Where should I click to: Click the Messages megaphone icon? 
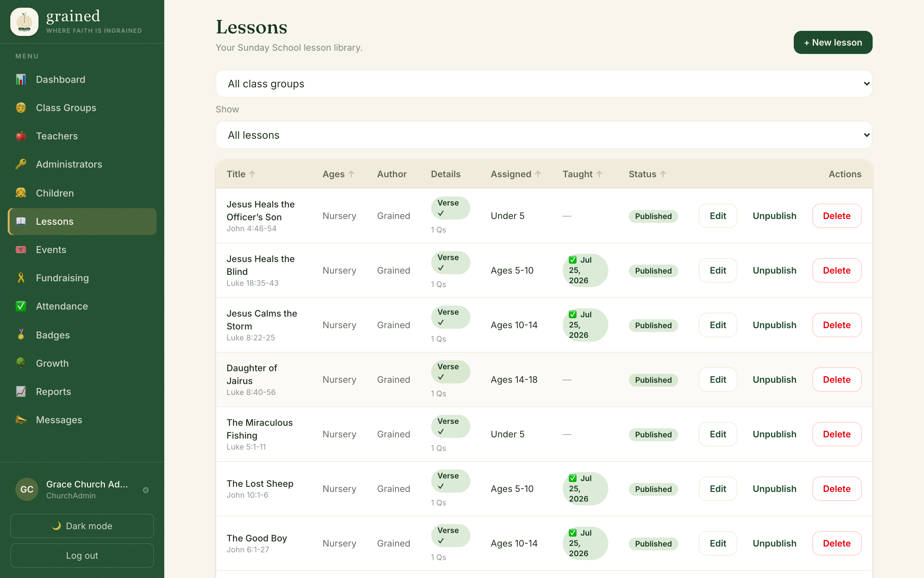(21, 420)
